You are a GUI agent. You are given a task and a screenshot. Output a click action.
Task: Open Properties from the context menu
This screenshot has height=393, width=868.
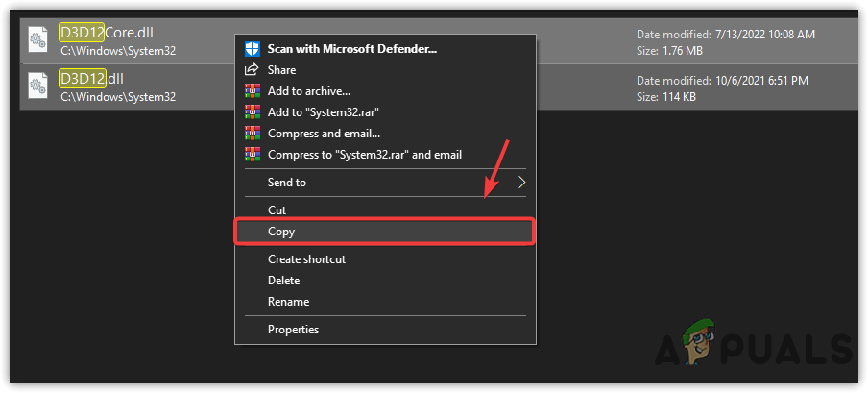click(293, 330)
